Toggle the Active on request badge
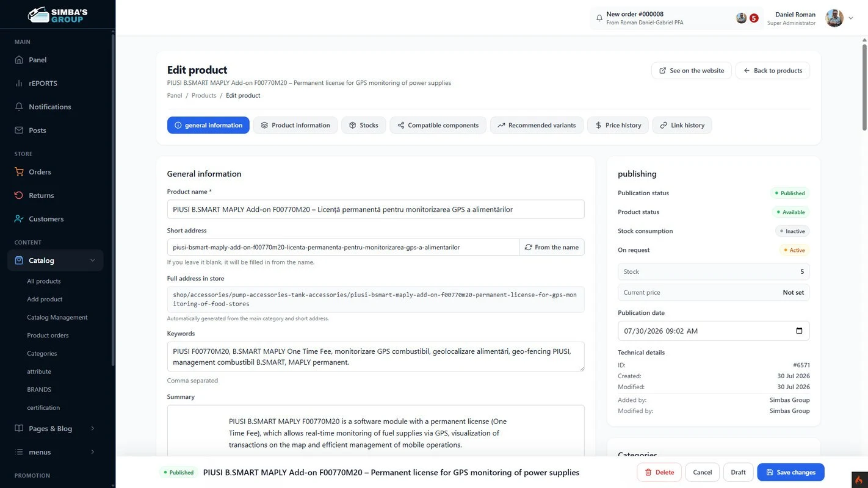The height and width of the screenshot is (488, 868). coord(794,250)
